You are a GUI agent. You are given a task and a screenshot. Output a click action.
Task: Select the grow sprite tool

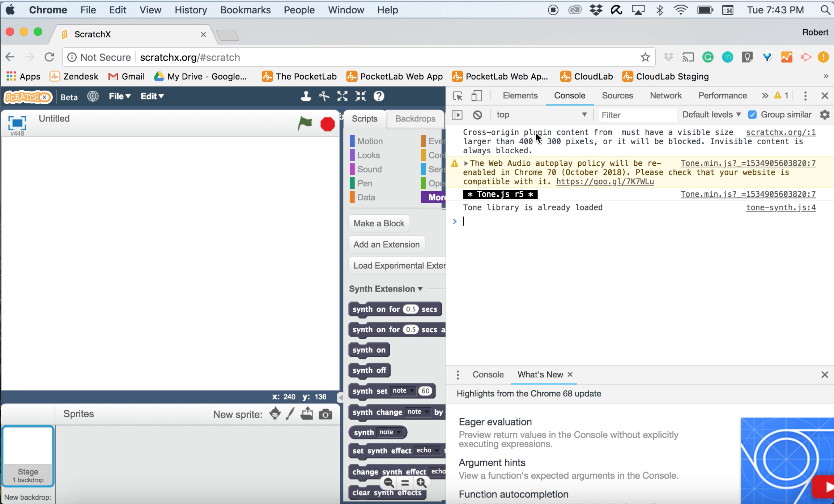342,96
